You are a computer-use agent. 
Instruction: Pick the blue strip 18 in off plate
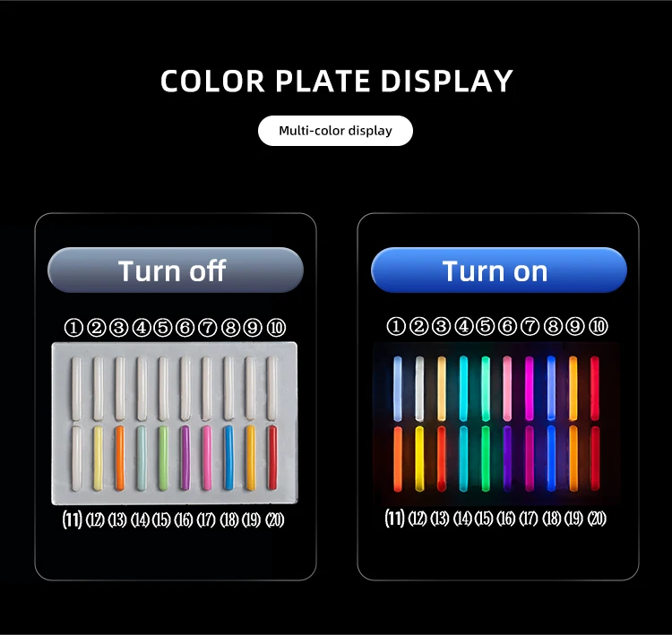point(228,458)
